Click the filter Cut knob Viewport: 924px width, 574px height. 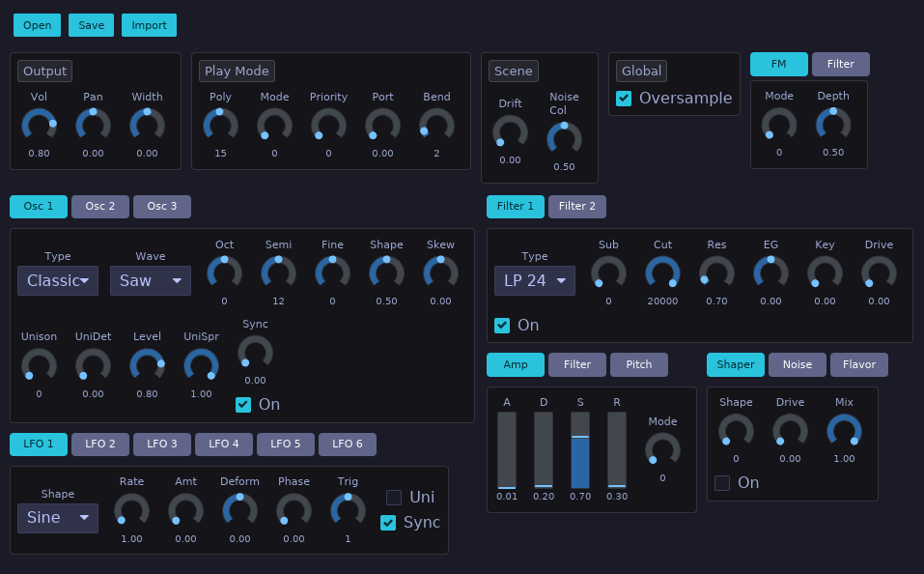pos(663,273)
